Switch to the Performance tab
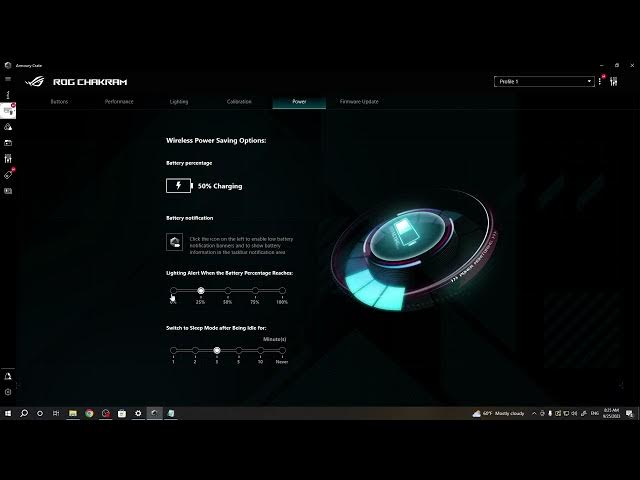Viewport: 640px width, 480px height. click(119, 102)
